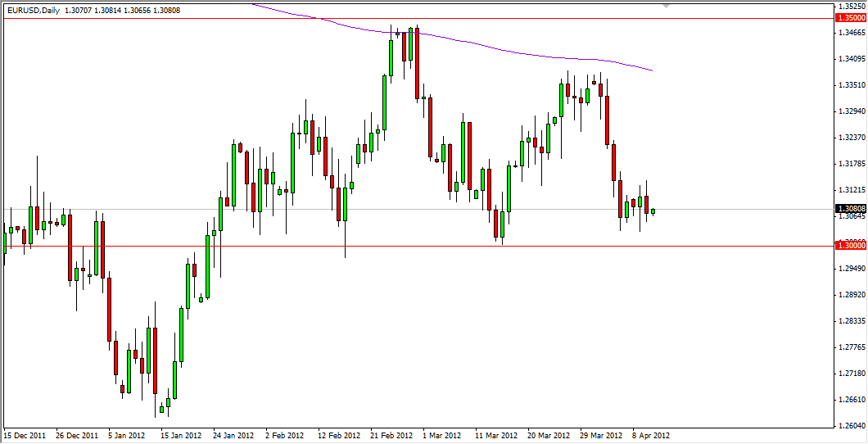The image size is (868, 444).
Task: Select the 1.30000 red price label
Action: point(849,245)
